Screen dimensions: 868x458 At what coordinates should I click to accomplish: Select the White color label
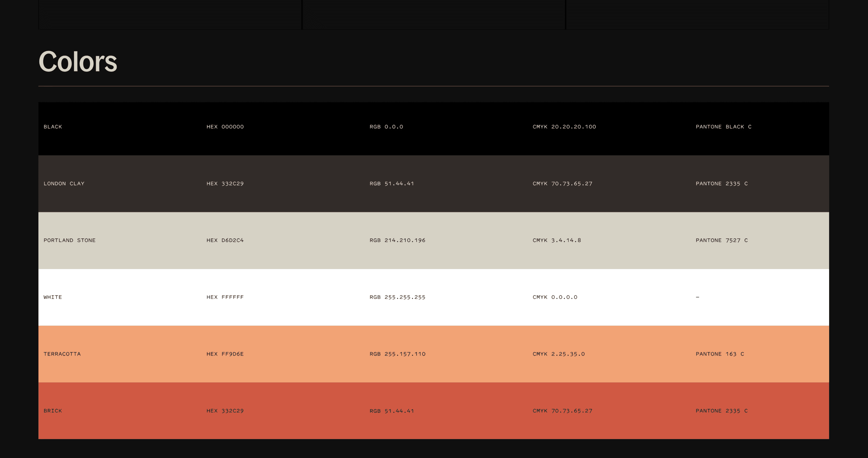pos(53,297)
